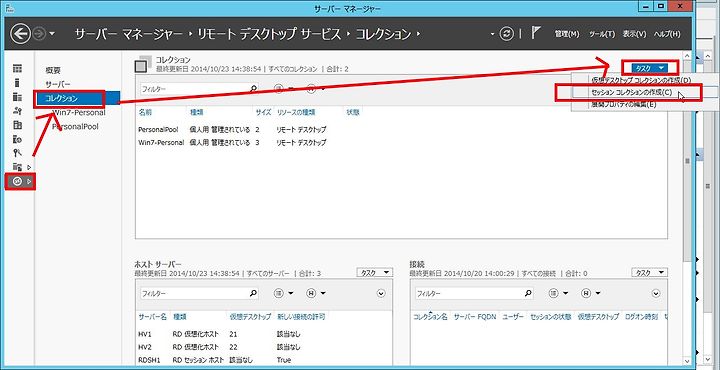Expand the Remote Desktop Services sidebar arrow
720x370 pixels.
(30, 181)
